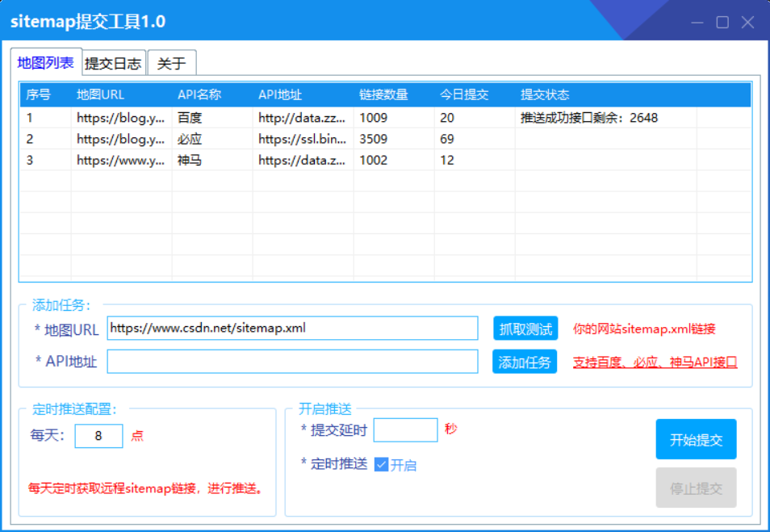Focus the 每天 hour field showing 8
This screenshot has width=770, height=532.
[98, 436]
